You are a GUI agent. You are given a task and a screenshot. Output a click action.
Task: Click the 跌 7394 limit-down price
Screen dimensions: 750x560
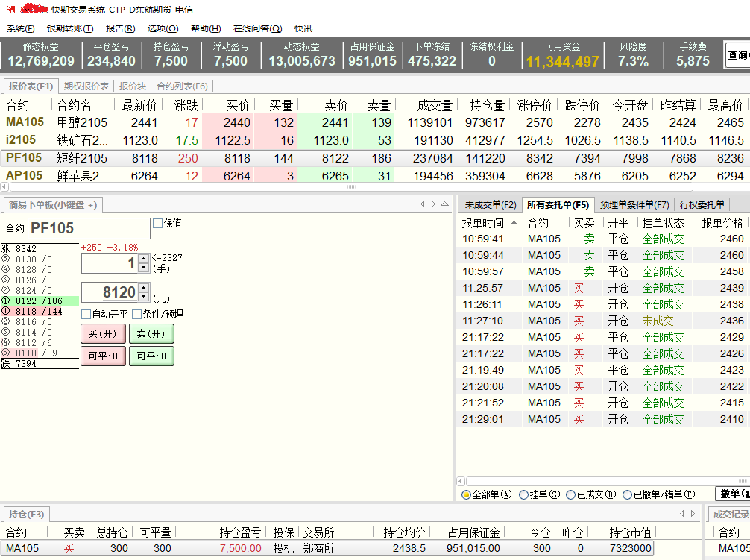(40, 363)
